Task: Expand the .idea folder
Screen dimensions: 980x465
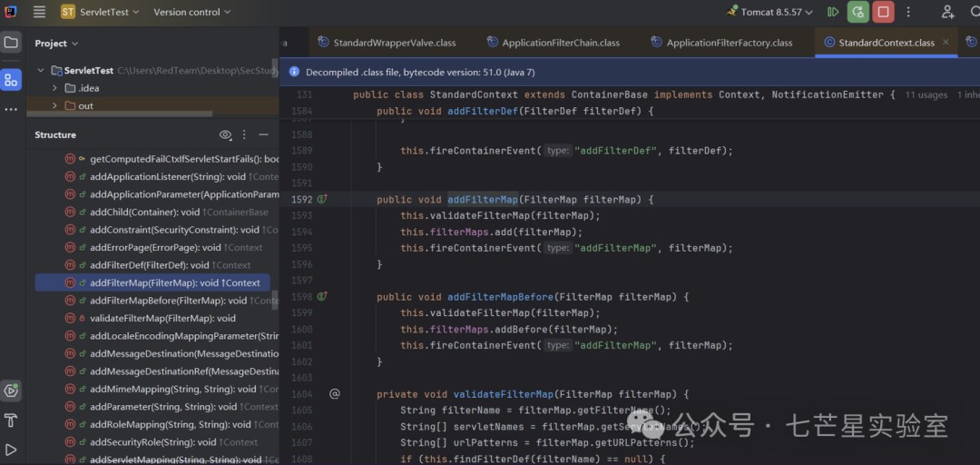Action: pyautogui.click(x=54, y=87)
